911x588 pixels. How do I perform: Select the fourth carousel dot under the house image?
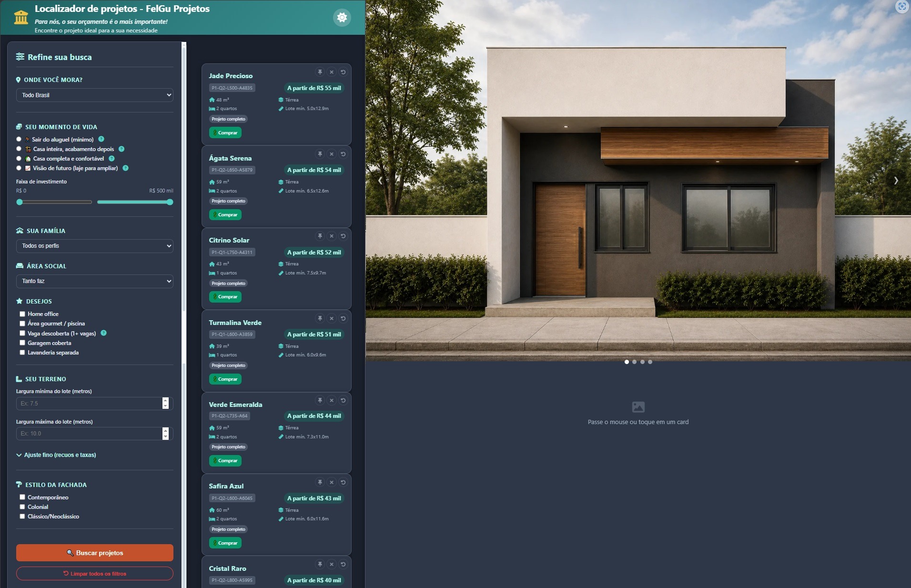click(650, 362)
